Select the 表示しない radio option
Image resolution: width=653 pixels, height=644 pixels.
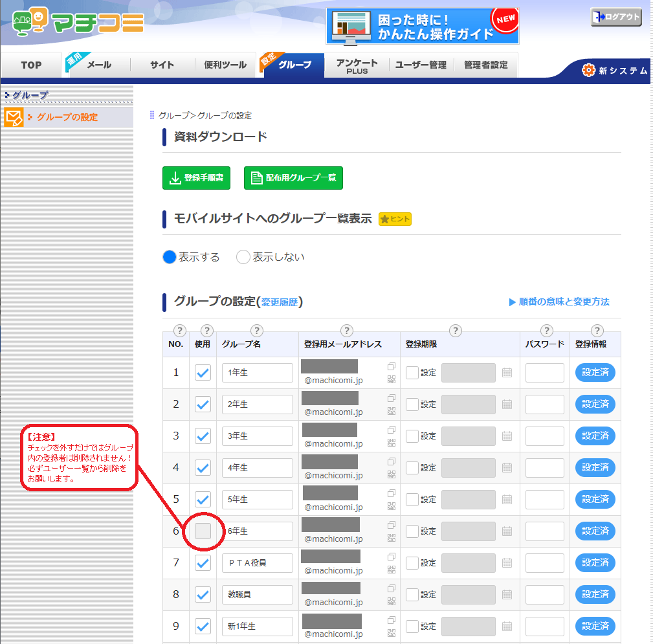pos(243,257)
